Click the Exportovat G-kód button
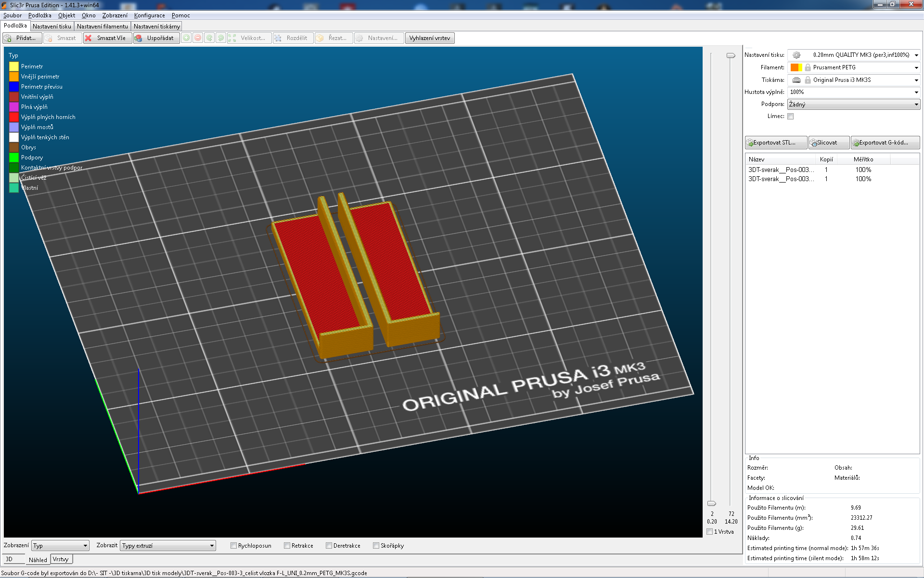This screenshot has height=578, width=924. [885, 143]
